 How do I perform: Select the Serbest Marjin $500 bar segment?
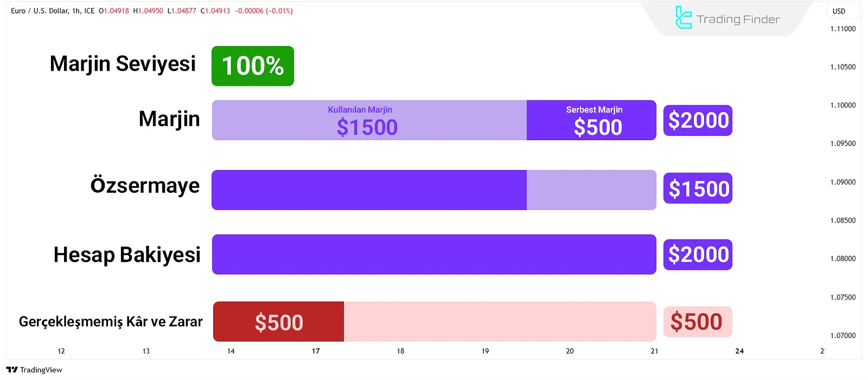(x=591, y=120)
